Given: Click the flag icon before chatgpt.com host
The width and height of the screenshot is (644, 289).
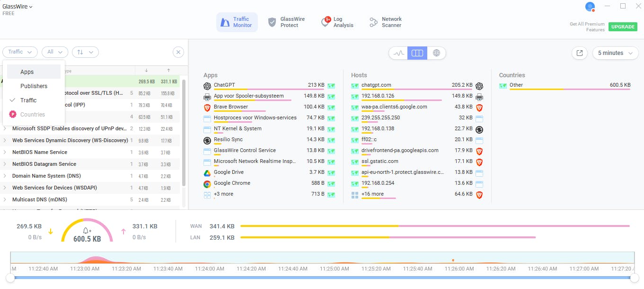Looking at the screenshot, I should click(x=355, y=86).
